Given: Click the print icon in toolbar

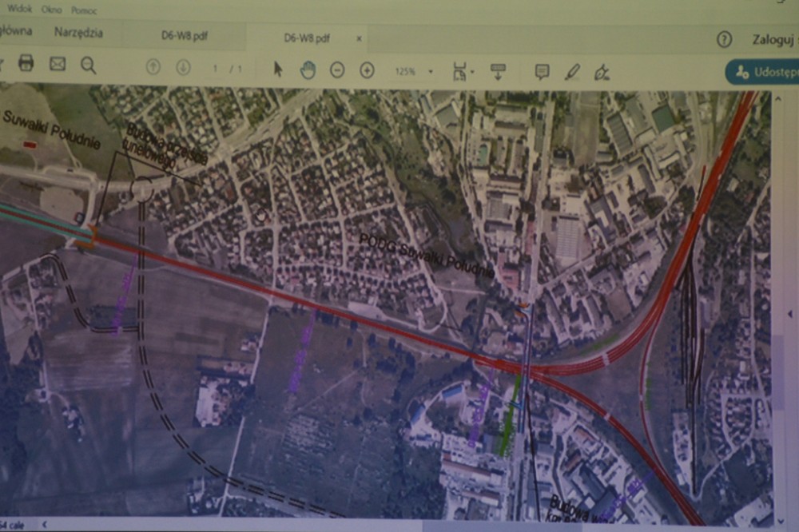Looking at the screenshot, I should point(26,63).
